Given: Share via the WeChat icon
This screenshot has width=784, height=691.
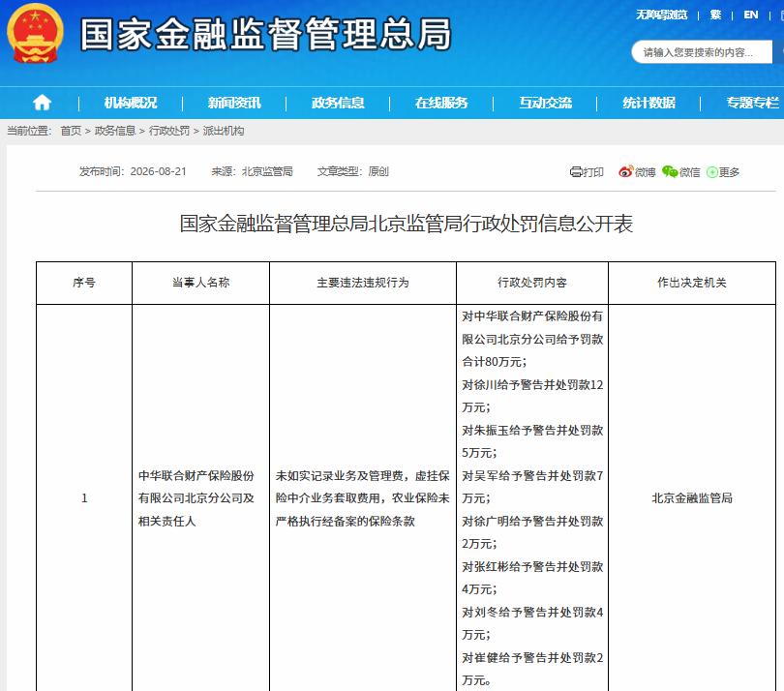Looking at the screenshot, I should point(670,171).
